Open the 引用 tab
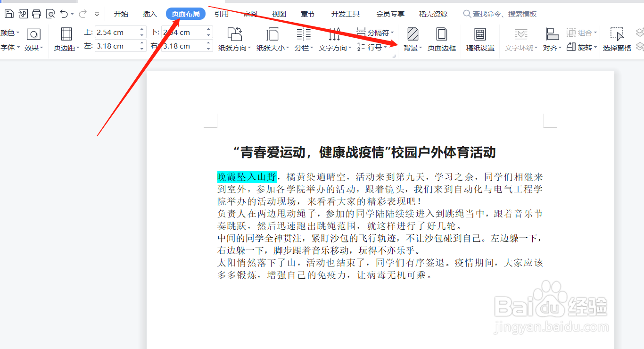The image size is (644, 349). (222, 14)
